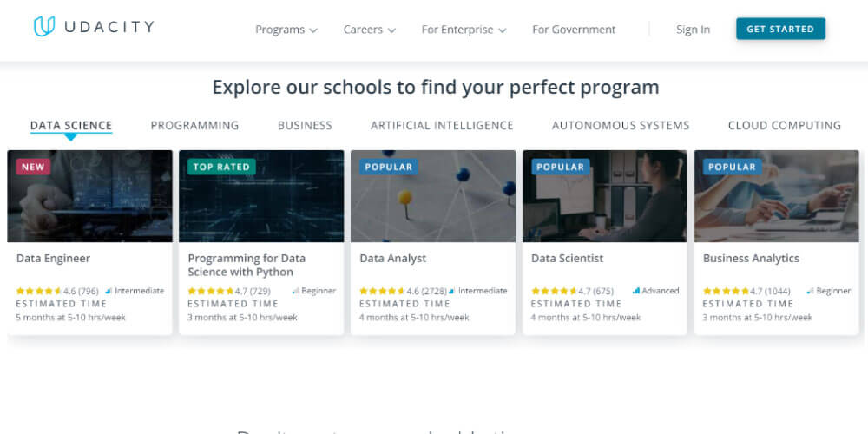
Task: Select the Artificial Intelligence tab
Action: 442,125
